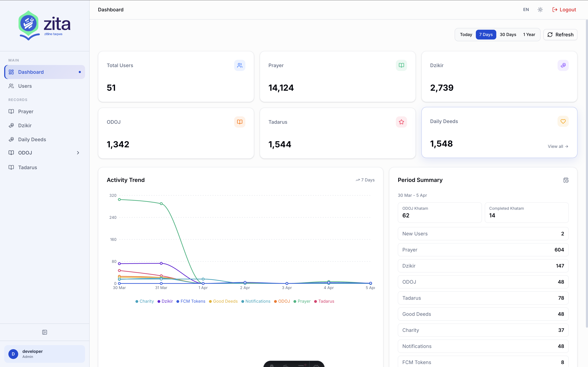Open the Period Summary calendar icon
This screenshot has height=367, width=588.
pos(566,180)
